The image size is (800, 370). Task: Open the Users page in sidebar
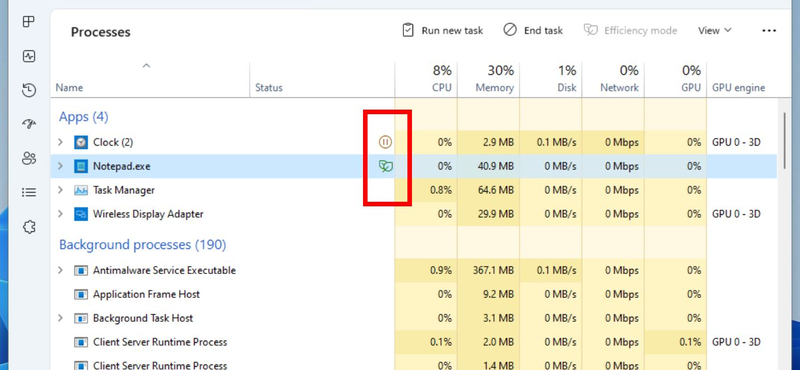[x=29, y=158]
